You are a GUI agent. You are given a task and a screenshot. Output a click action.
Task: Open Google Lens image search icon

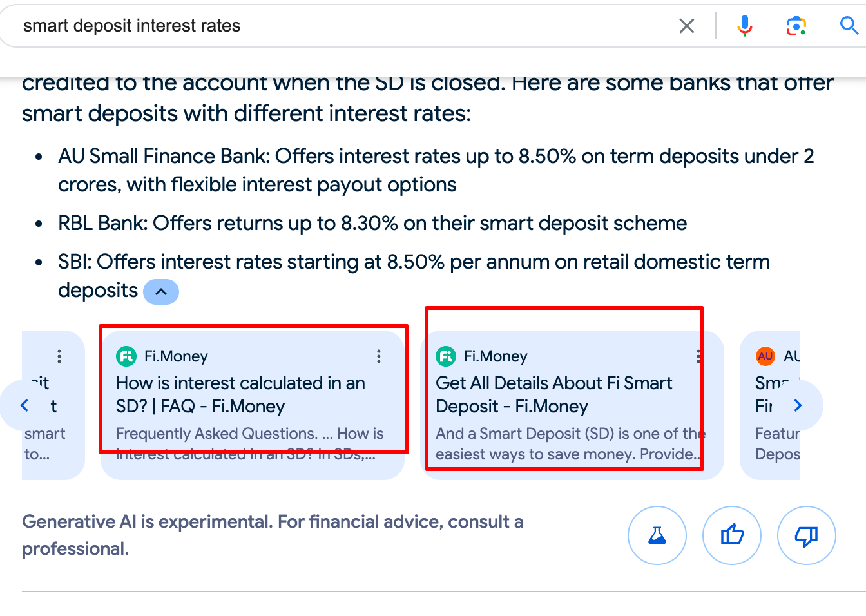[796, 26]
